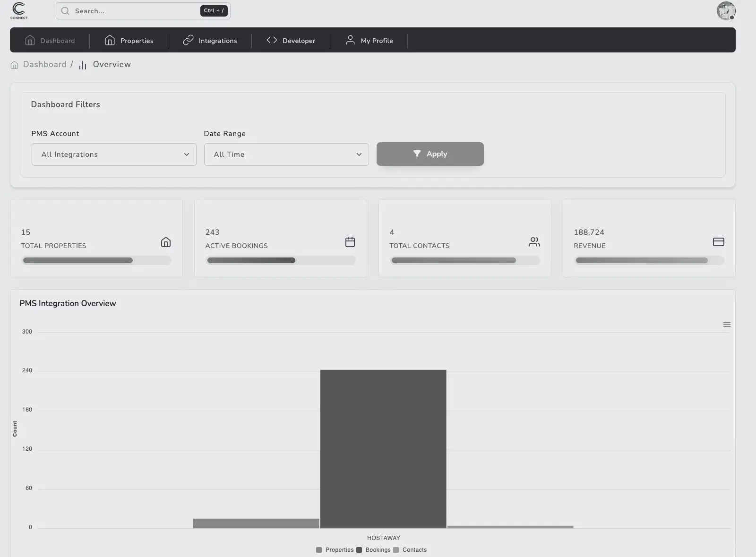Open the Date Range dropdown
This screenshot has width=756, height=557.
click(286, 154)
